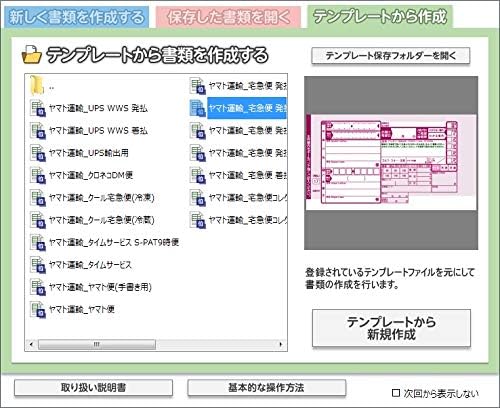The image size is (500, 408).
Task: Click テンプレート保存フォルダーを開く button
Action: tap(391, 56)
